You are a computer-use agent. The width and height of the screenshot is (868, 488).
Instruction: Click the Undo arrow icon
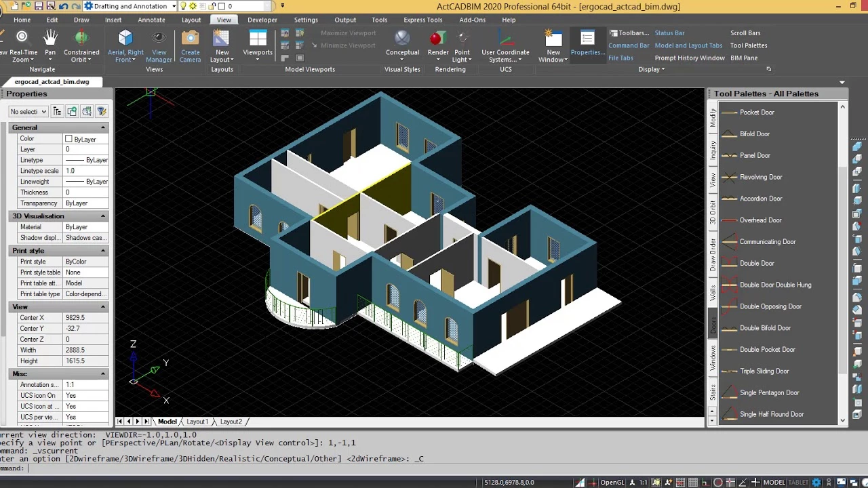63,6
